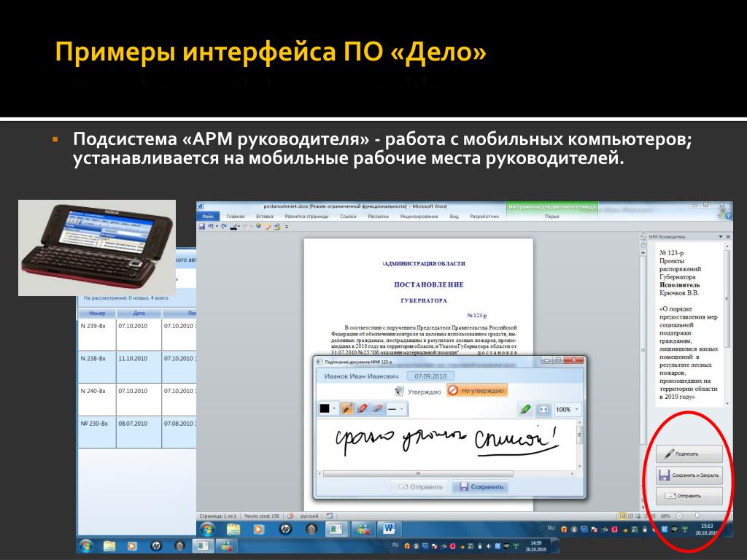This screenshot has width=747, height=560.
Task: Open the 100% zoom dropdown
Action: [x=567, y=410]
